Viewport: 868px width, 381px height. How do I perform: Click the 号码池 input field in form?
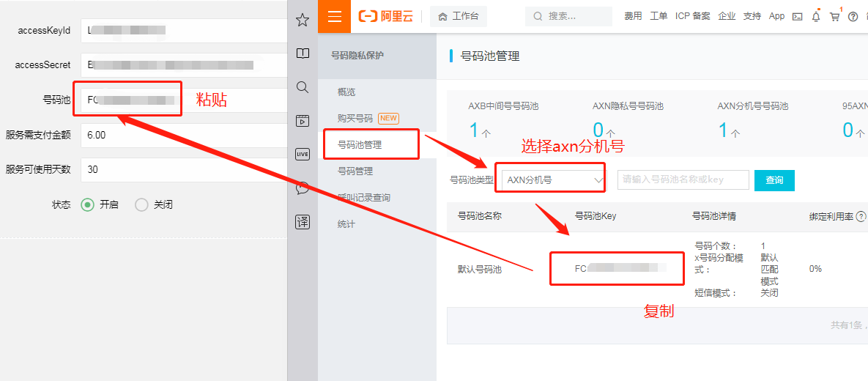[184, 100]
